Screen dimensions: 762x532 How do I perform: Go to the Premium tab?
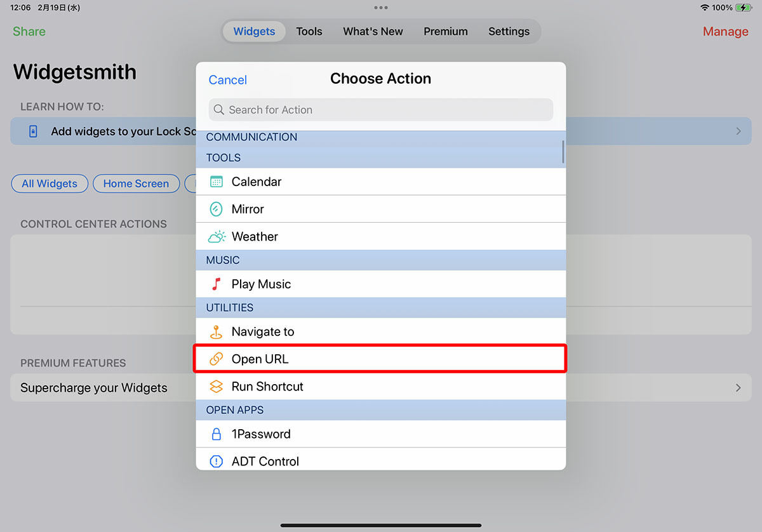[x=446, y=31]
